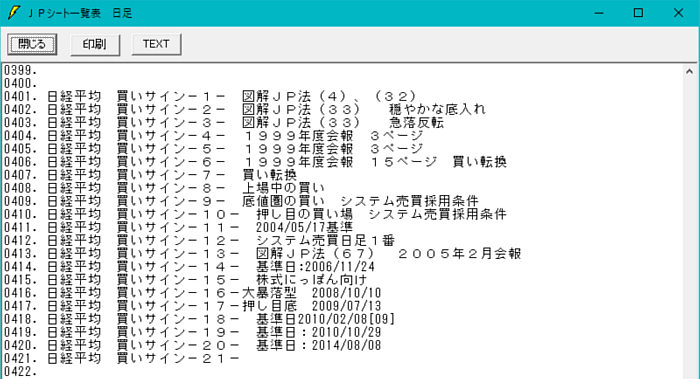Select row 0401 買いサイン-1-
This screenshot has width=700, height=379.
[x=210, y=96]
